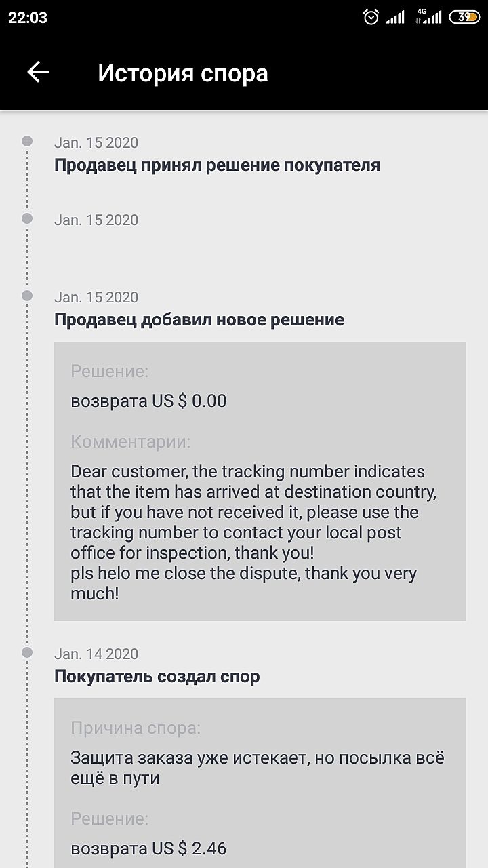Select timeline dot for "Продавец принял решение покупателя"
Screen dimensions: 488x868
(x=27, y=141)
